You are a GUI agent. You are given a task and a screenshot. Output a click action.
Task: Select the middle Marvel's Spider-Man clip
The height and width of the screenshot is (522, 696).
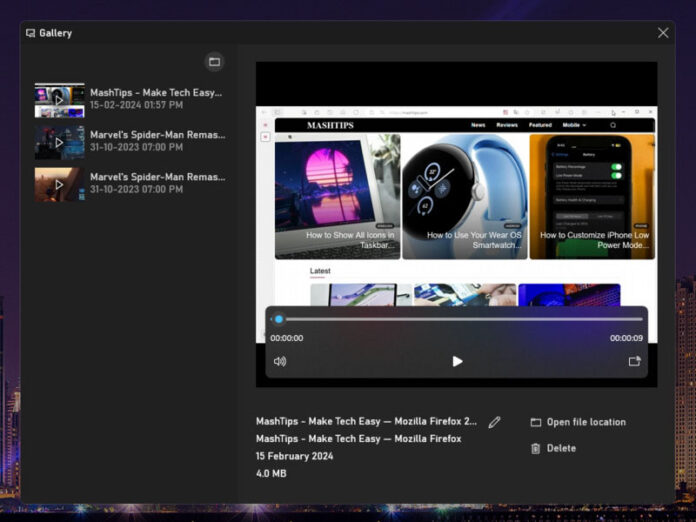tap(60, 141)
